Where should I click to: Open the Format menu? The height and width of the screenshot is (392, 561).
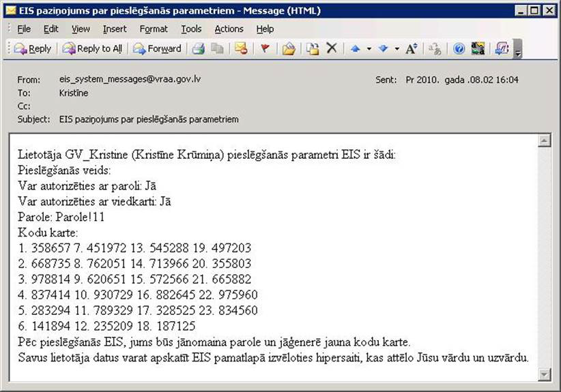coord(154,29)
